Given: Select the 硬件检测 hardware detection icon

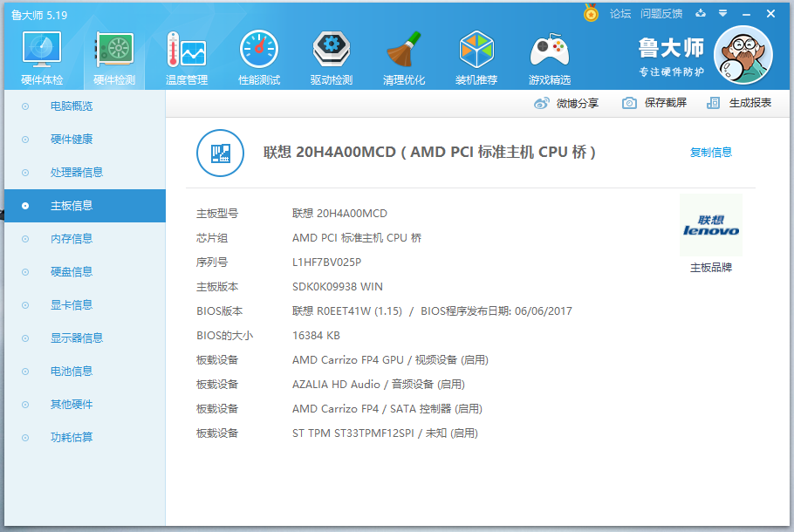Looking at the screenshot, I should tap(114, 50).
